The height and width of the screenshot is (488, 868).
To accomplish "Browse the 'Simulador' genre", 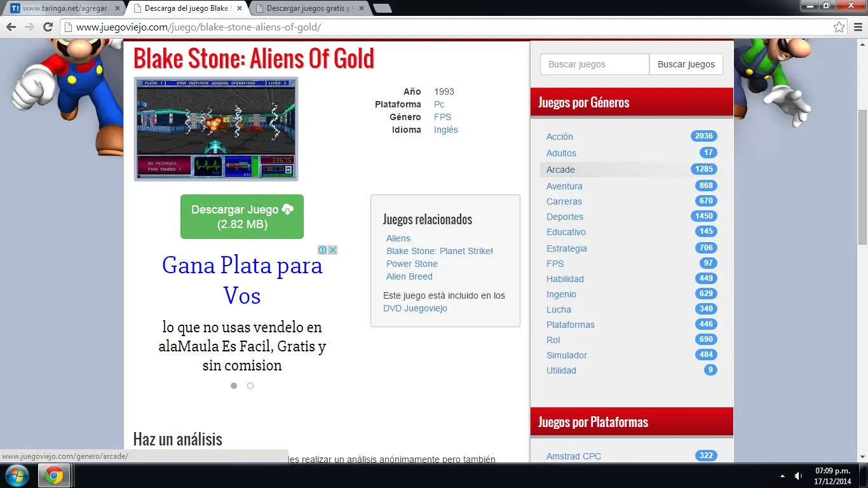I will tap(567, 355).
